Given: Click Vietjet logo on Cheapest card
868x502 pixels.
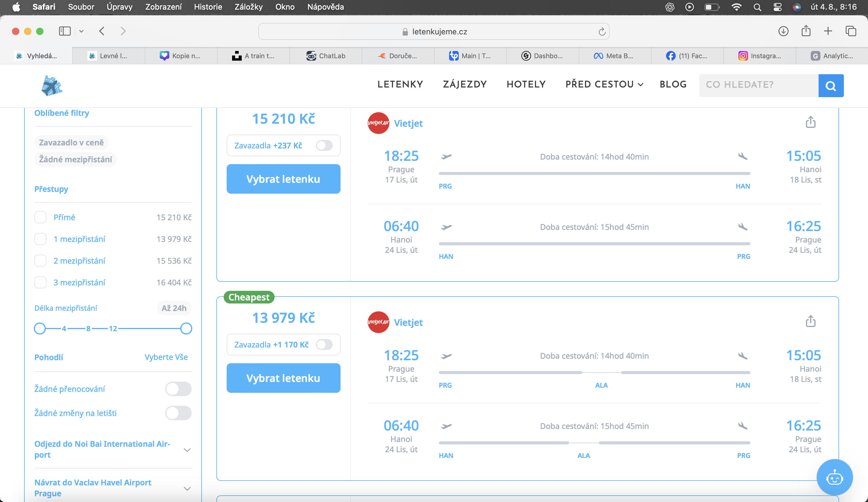Looking at the screenshot, I should pos(378,322).
